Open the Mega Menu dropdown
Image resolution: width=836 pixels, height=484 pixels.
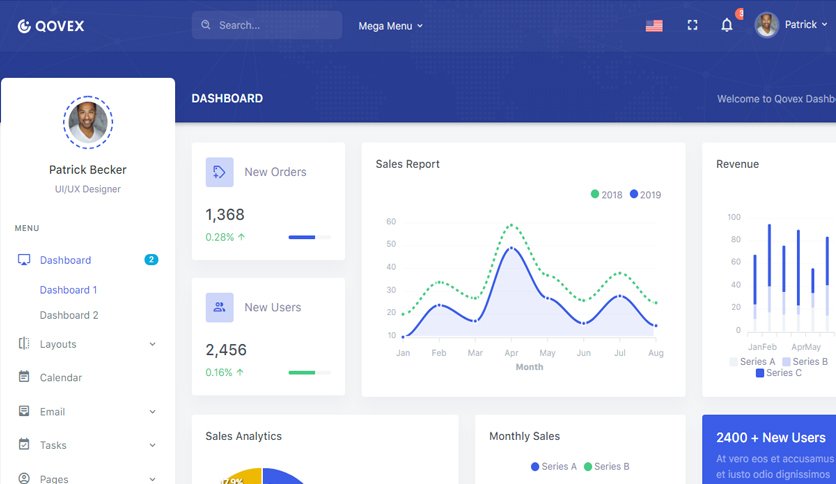[390, 26]
